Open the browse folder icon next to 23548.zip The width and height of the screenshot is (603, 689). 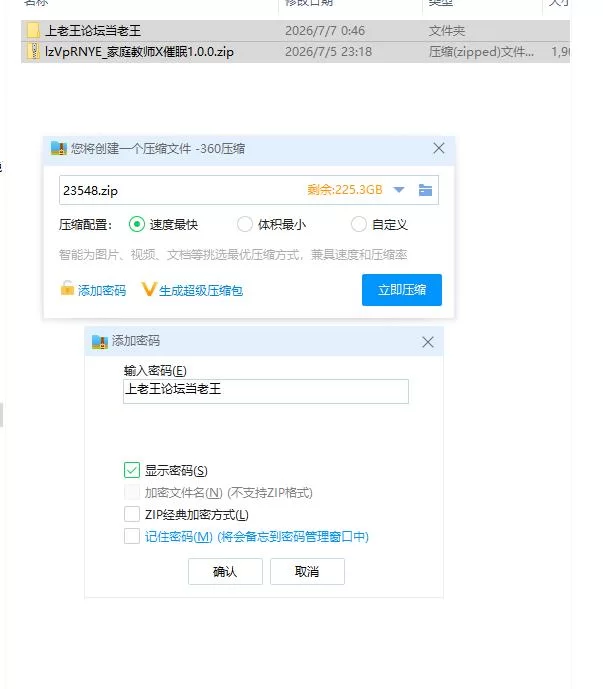tap(425, 190)
